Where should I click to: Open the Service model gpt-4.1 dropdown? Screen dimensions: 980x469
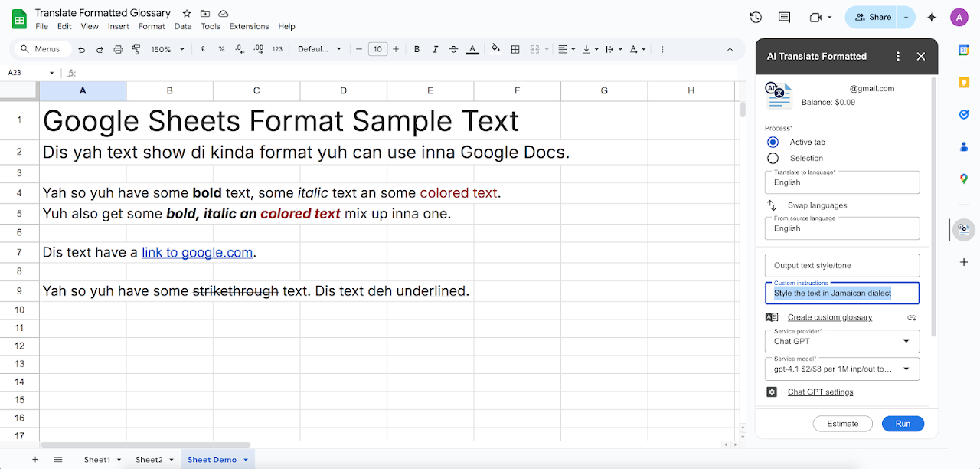(x=842, y=369)
